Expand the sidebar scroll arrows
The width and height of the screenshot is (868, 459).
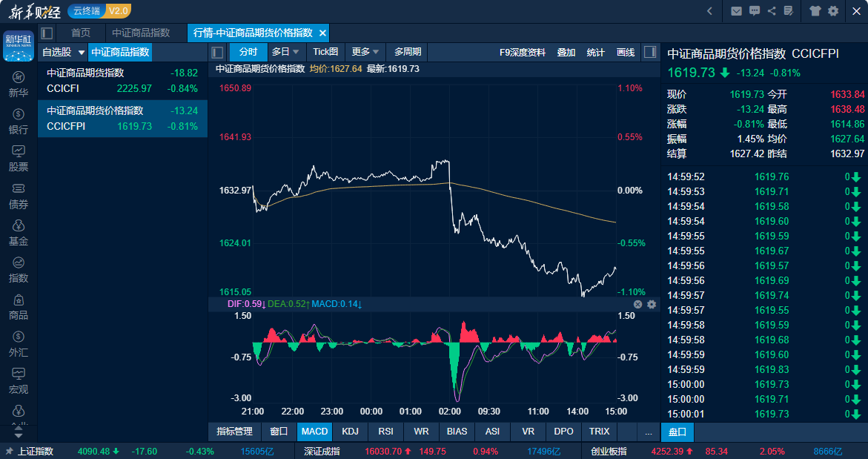click(19, 432)
